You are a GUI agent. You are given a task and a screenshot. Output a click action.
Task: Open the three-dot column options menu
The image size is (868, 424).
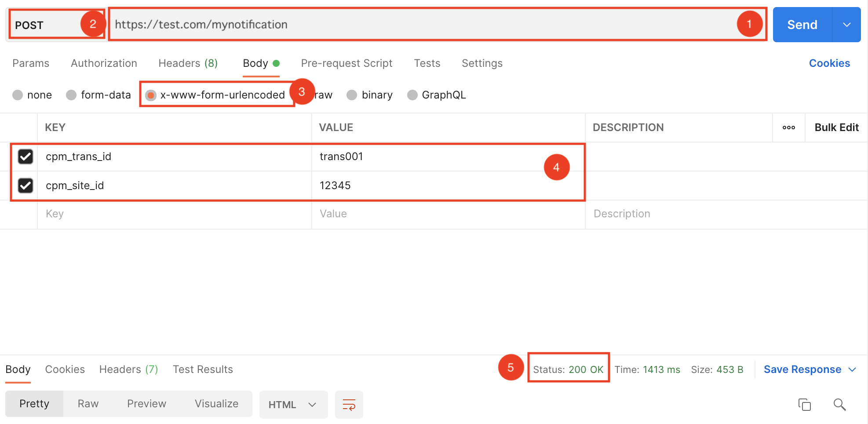(x=788, y=128)
